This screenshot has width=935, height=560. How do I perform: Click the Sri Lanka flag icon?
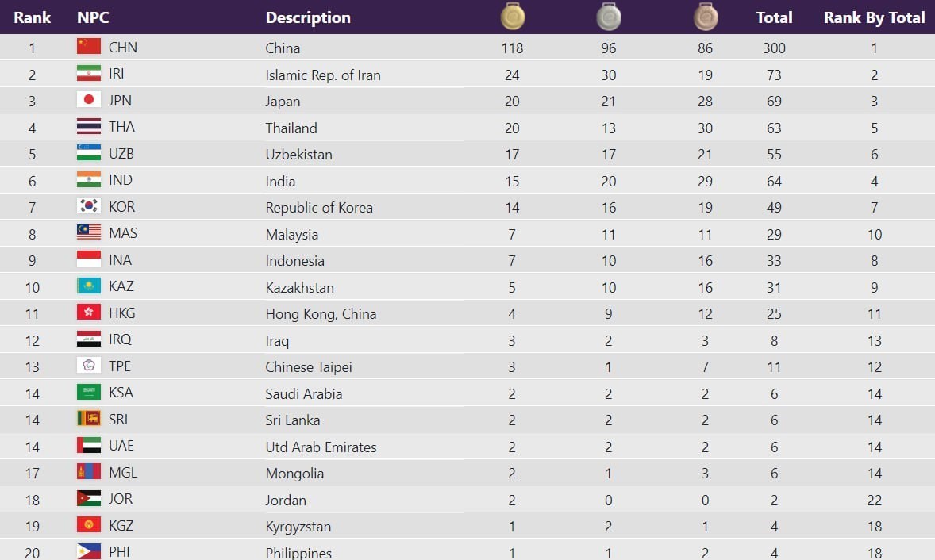[x=89, y=419]
